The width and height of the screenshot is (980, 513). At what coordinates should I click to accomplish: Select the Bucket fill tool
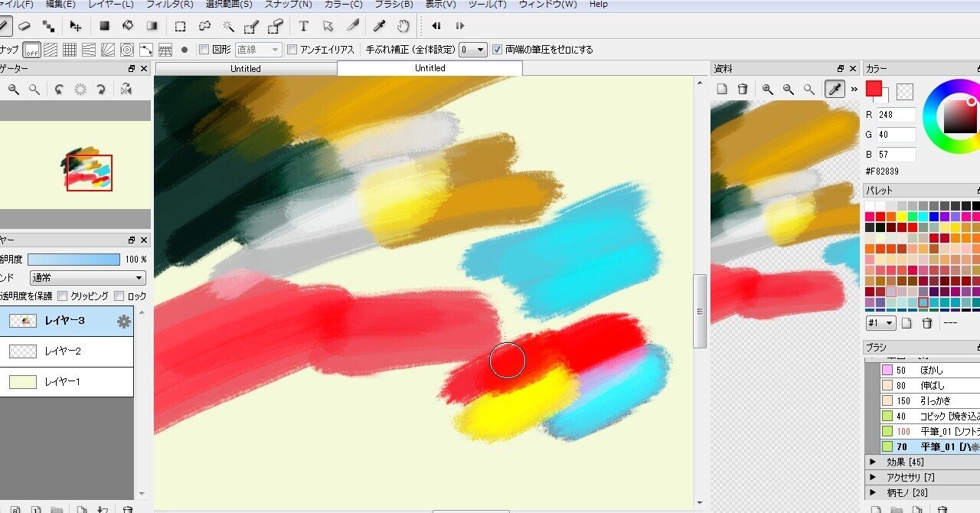(127, 25)
